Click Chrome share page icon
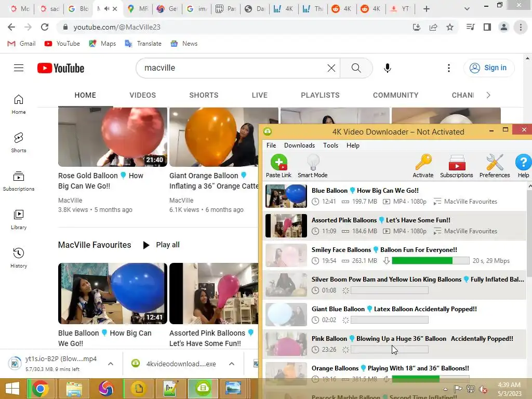Image resolution: width=532 pixels, height=399 pixels. click(433, 27)
